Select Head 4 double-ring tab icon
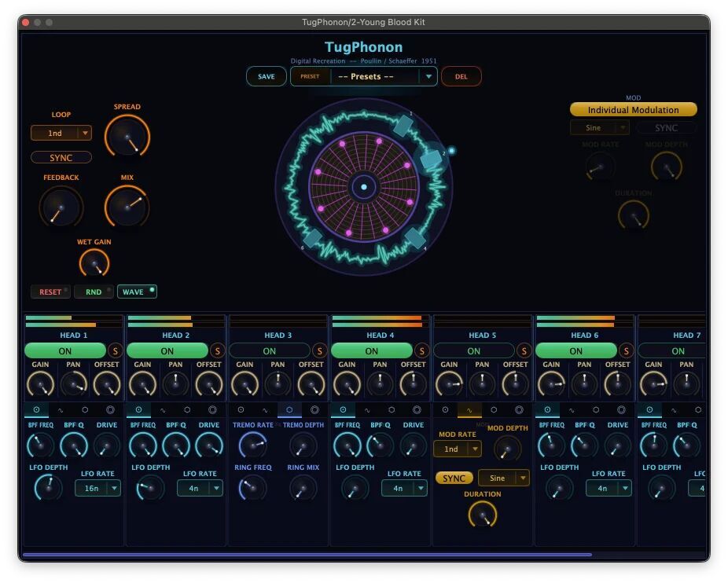 pyautogui.click(x=417, y=410)
